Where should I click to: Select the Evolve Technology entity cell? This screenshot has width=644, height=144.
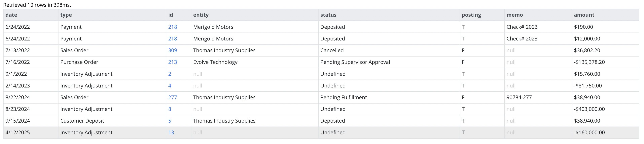(255, 62)
